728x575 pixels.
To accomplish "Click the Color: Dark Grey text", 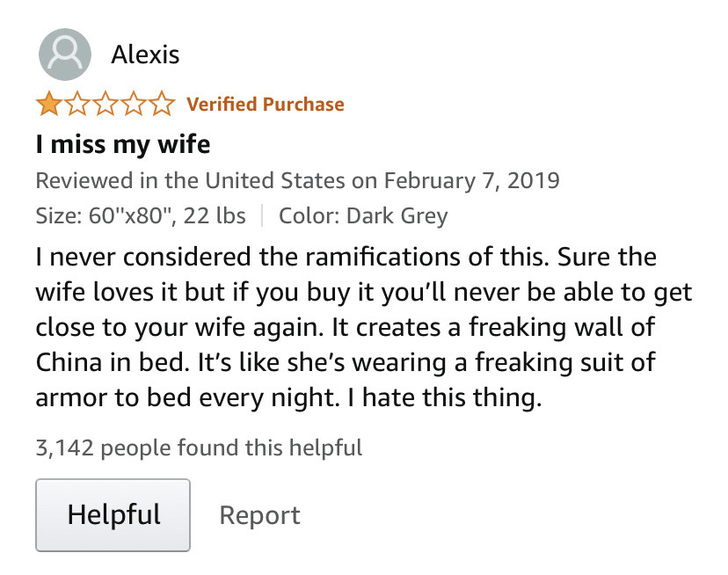I will (x=363, y=215).
